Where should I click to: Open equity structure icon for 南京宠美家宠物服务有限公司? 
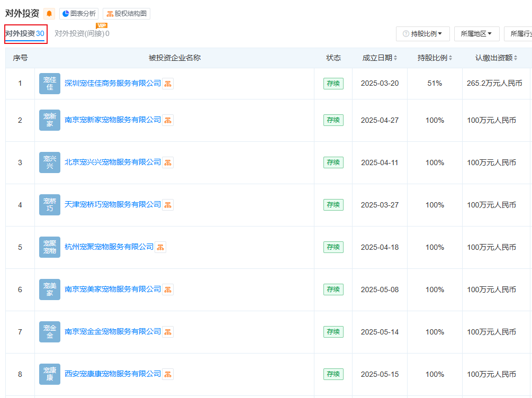pos(168,290)
